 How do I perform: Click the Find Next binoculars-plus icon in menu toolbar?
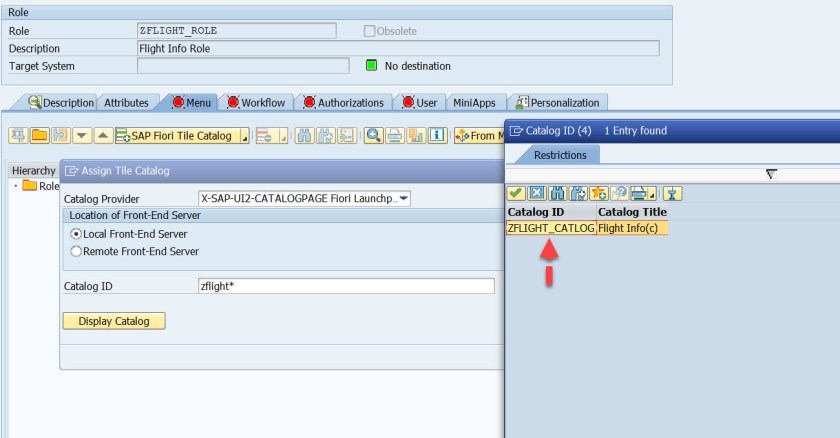pyautogui.click(x=325, y=135)
